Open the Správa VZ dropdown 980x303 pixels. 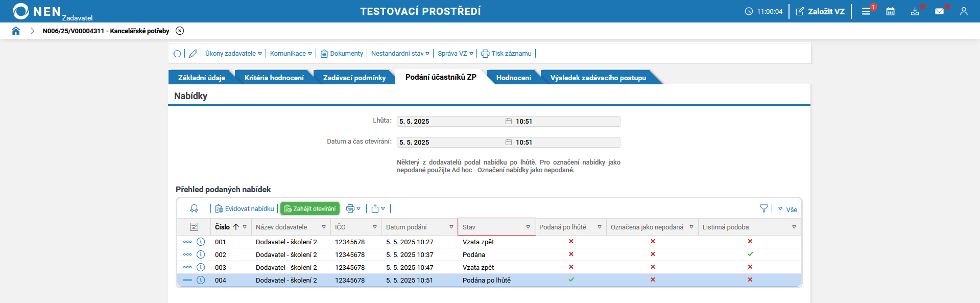click(x=455, y=54)
